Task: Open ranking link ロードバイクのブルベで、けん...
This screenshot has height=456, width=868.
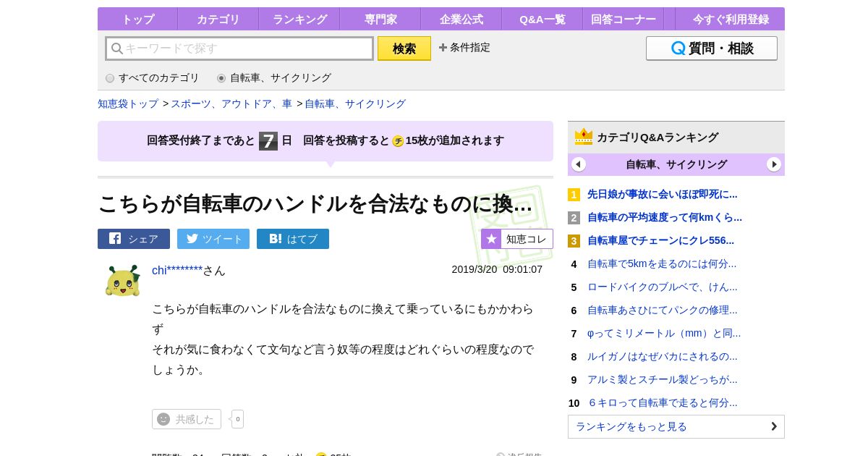Action: point(663,287)
